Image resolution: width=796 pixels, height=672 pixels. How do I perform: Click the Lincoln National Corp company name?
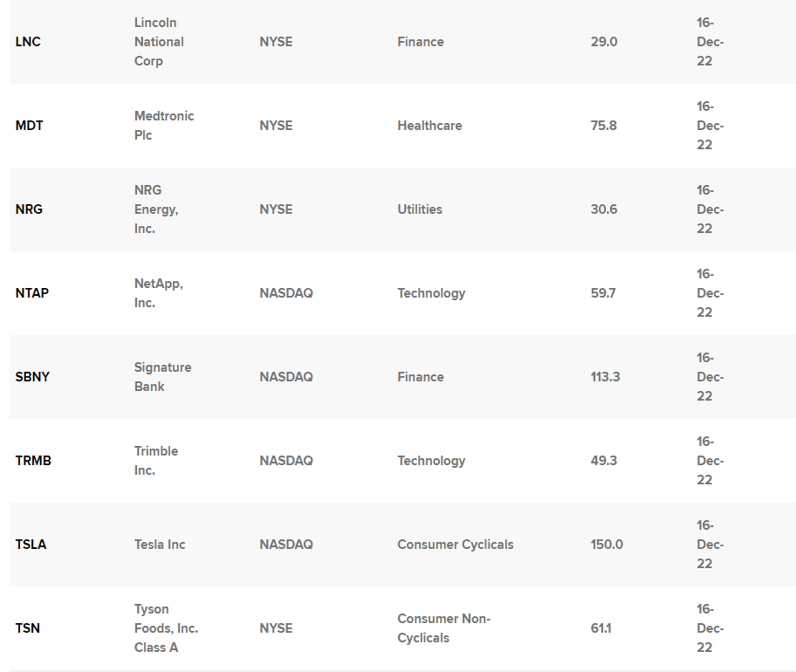click(159, 42)
